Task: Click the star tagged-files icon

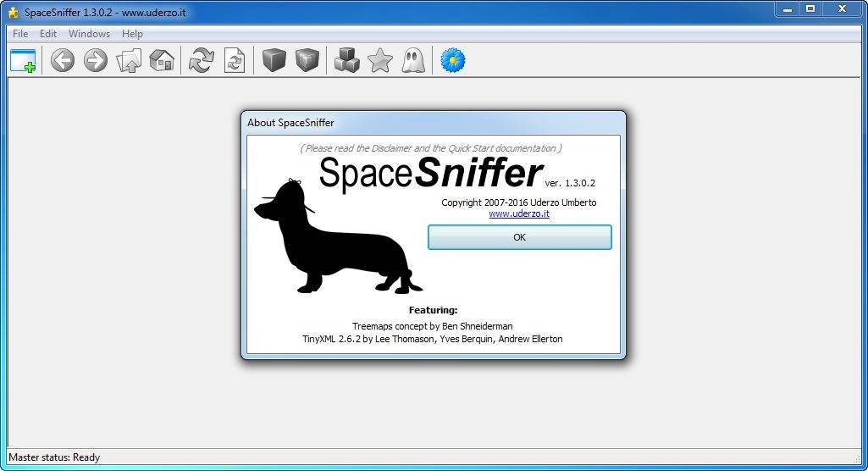Action: pos(380,60)
